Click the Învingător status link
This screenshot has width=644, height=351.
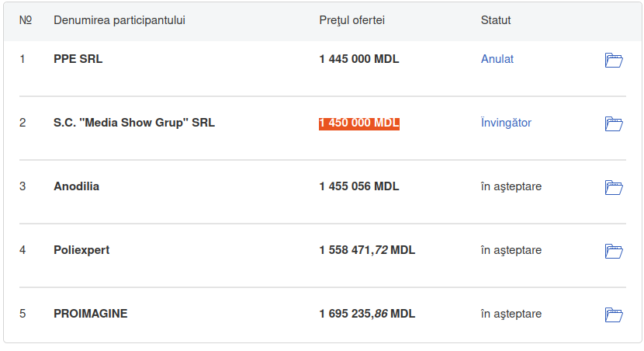[506, 123]
